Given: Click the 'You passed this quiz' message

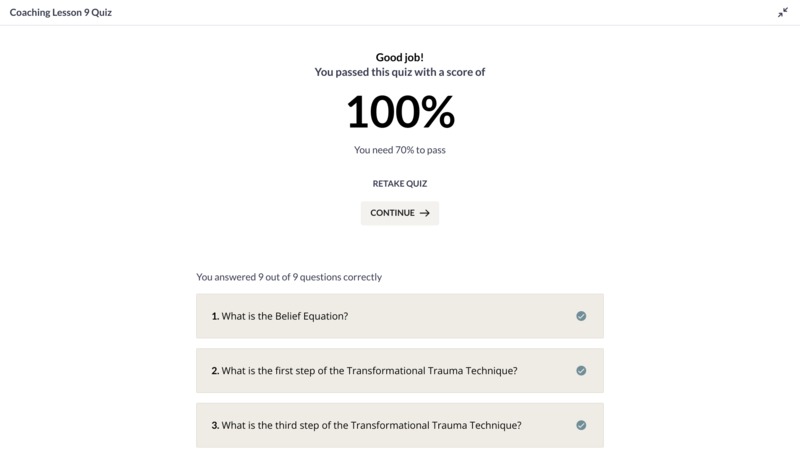Looking at the screenshot, I should click(399, 72).
